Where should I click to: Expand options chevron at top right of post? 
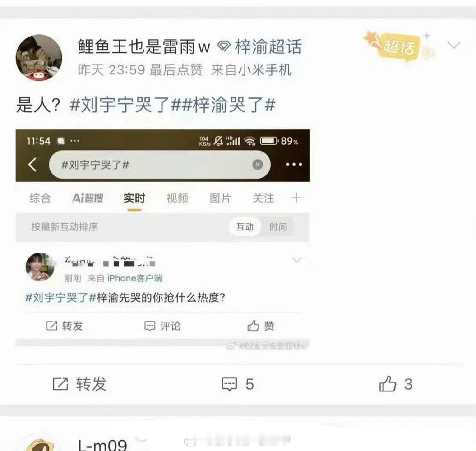point(454,45)
